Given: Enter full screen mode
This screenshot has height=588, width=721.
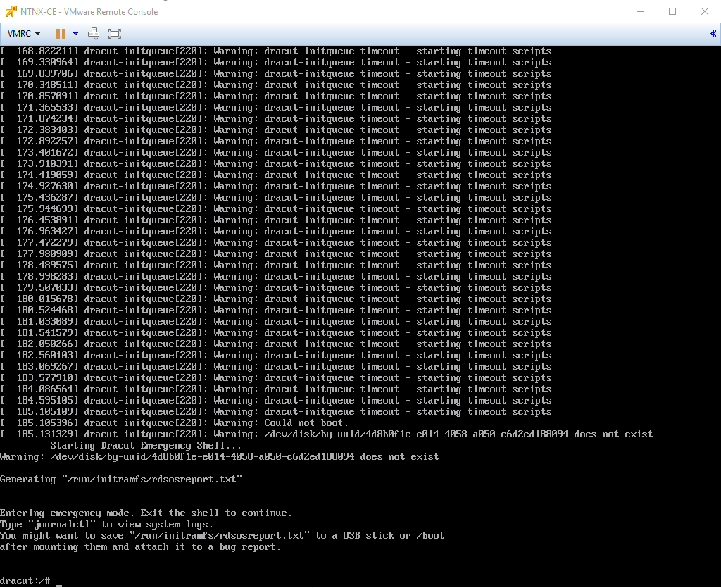Looking at the screenshot, I should coord(115,34).
